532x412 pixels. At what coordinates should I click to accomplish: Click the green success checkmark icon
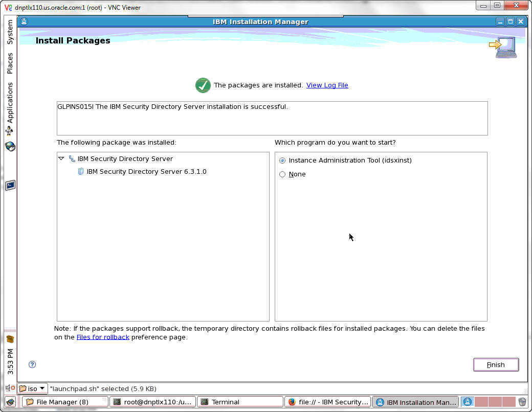point(203,85)
